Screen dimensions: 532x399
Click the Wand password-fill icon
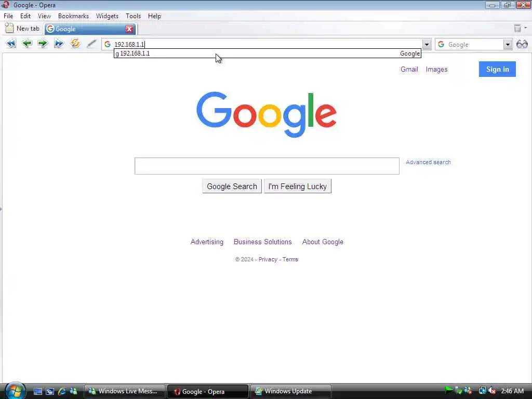coord(91,44)
